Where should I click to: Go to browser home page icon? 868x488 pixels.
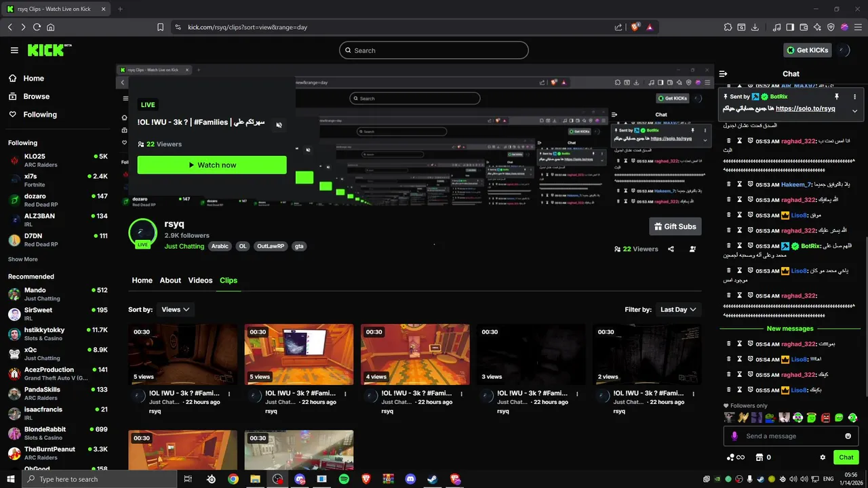point(51,27)
